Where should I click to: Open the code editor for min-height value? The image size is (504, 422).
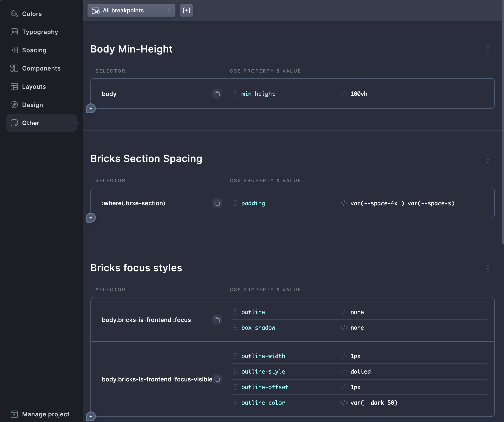[344, 94]
